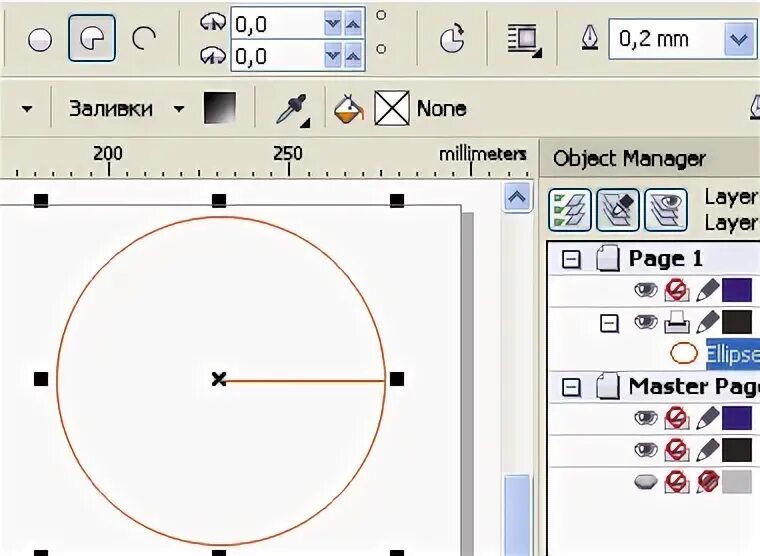The height and width of the screenshot is (556, 760).
Task: Toggle printing on Page 1 blue-swatch layer
Action: [677, 290]
